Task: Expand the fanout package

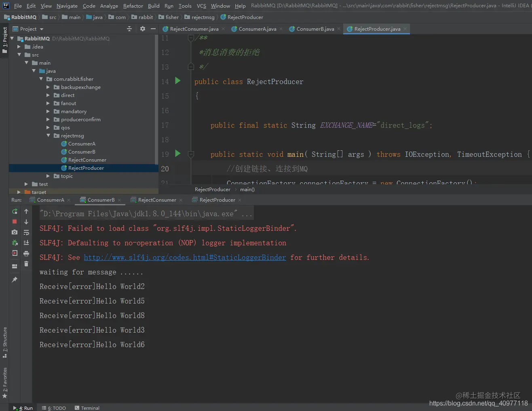Action: (48, 103)
